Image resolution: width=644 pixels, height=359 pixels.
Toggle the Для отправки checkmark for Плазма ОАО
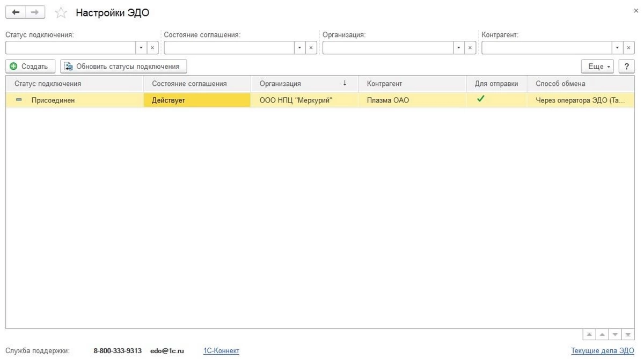click(481, 99)
